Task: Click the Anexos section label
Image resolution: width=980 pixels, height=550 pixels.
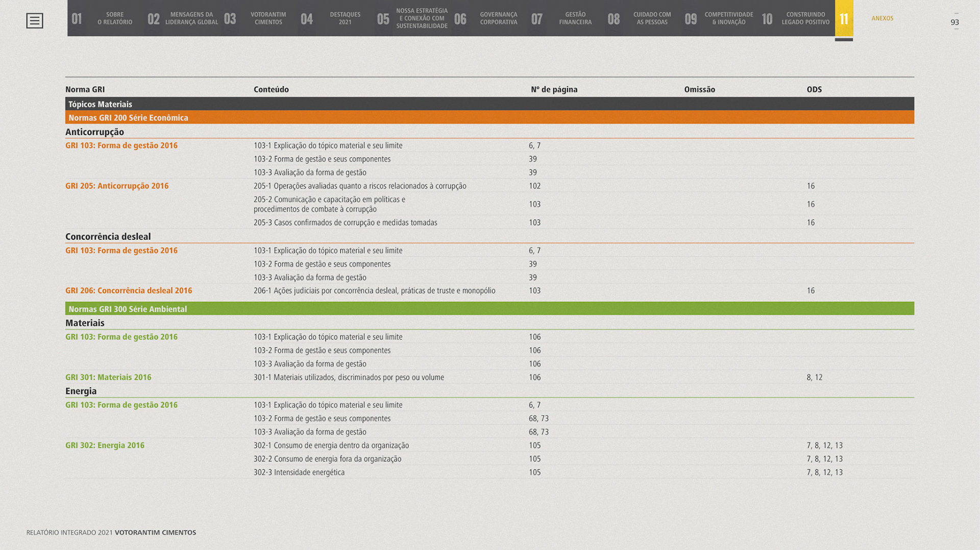Action: coord(882,18)
